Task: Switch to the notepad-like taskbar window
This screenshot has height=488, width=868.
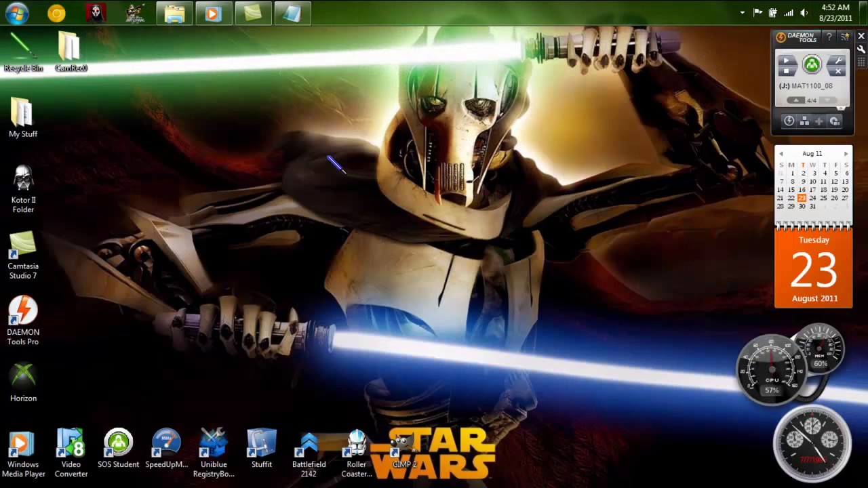Action: coord(292,13)
